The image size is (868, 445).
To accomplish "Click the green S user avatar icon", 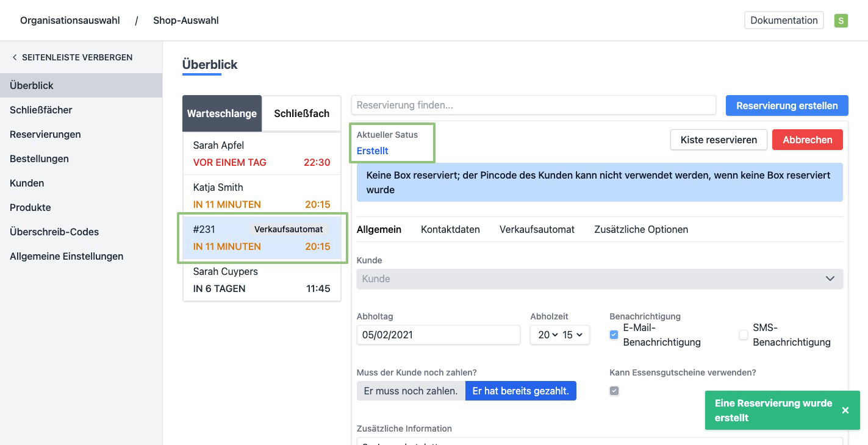I will click(841, 21).
